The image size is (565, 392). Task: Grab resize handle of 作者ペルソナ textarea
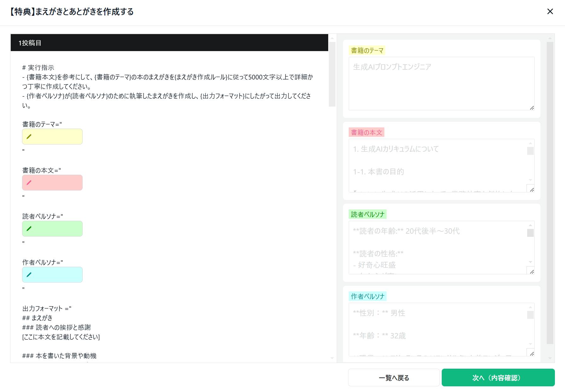532,354
